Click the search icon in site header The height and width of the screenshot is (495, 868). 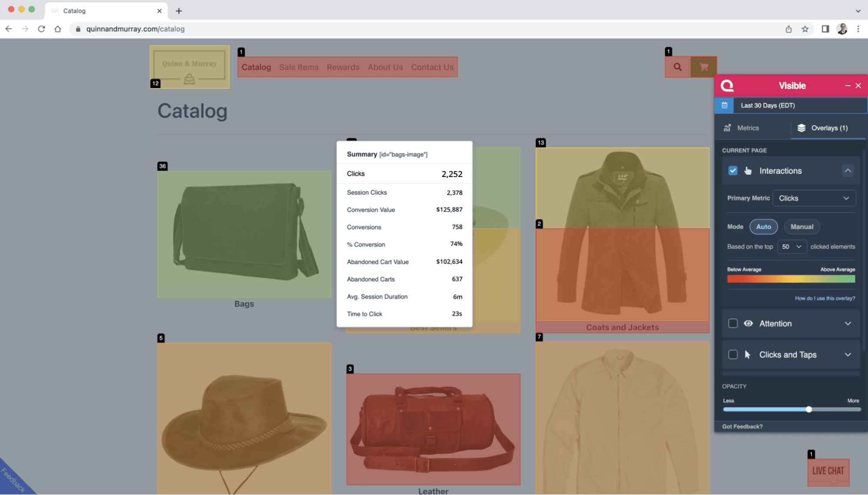[678, 66]
